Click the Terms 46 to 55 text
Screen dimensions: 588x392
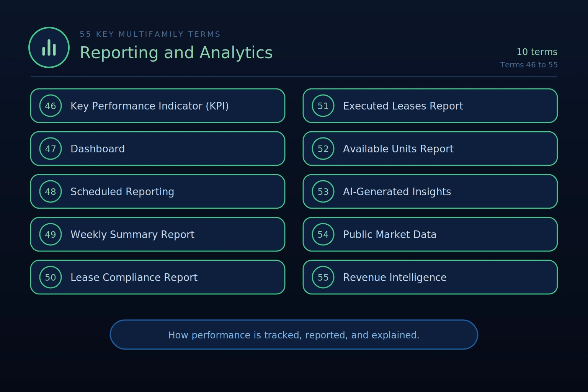point(529,65)
